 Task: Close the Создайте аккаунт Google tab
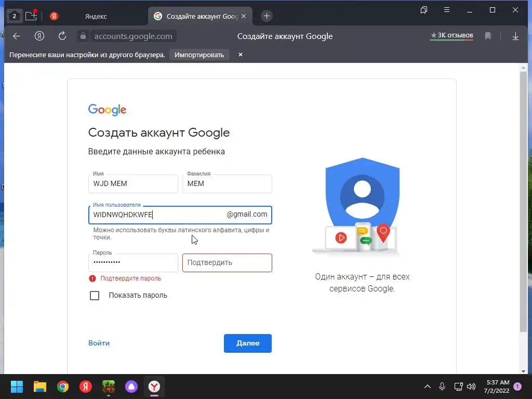[x=244, y=16]
